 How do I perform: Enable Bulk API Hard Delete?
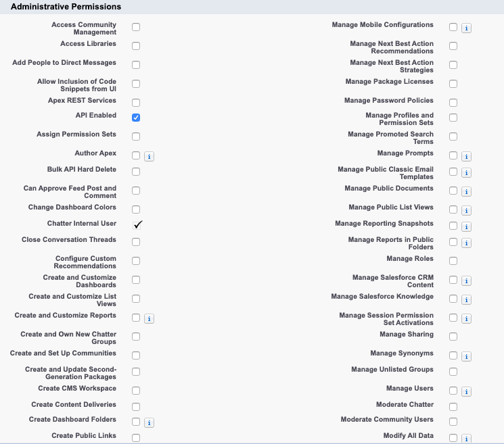(x=136, y=172)
